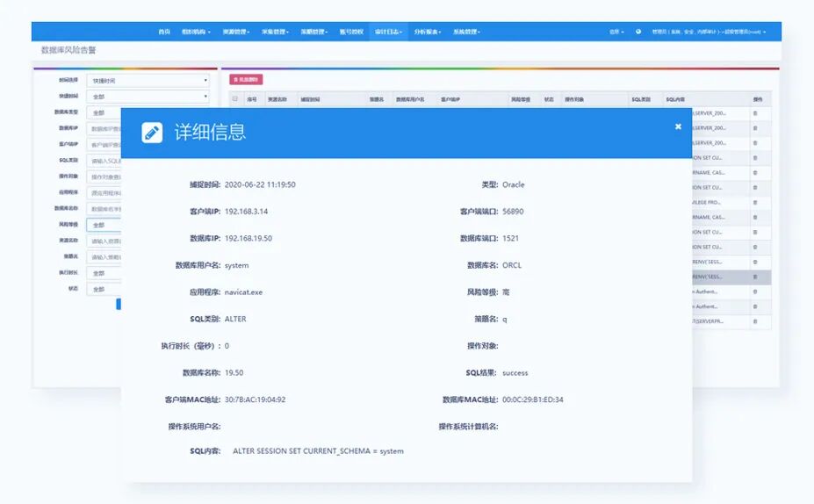
Task: Open the 风险等级 dropdown in filter panel
Action: coord(104,225)
